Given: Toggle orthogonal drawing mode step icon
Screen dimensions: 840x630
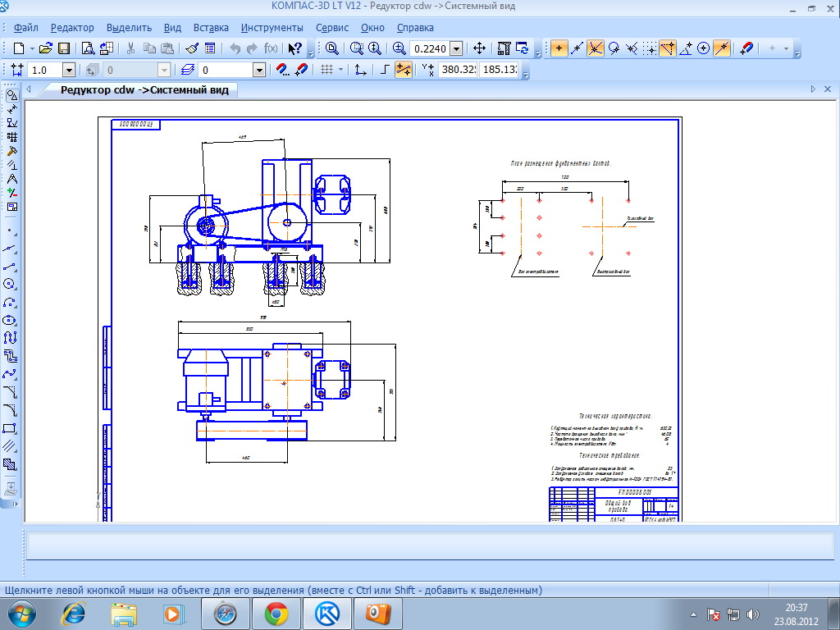Looking at the screenshot, I should pyautogui.click(x=385, y=70).
